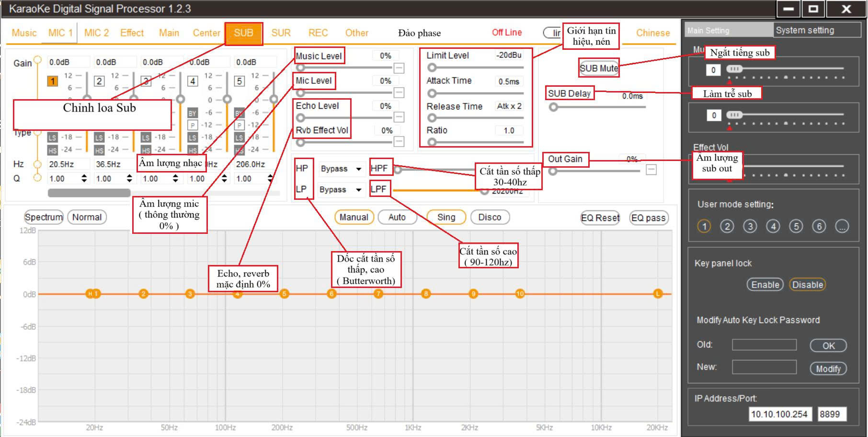
Task: Select EQ graph node 3
Action: pos(190,294)
